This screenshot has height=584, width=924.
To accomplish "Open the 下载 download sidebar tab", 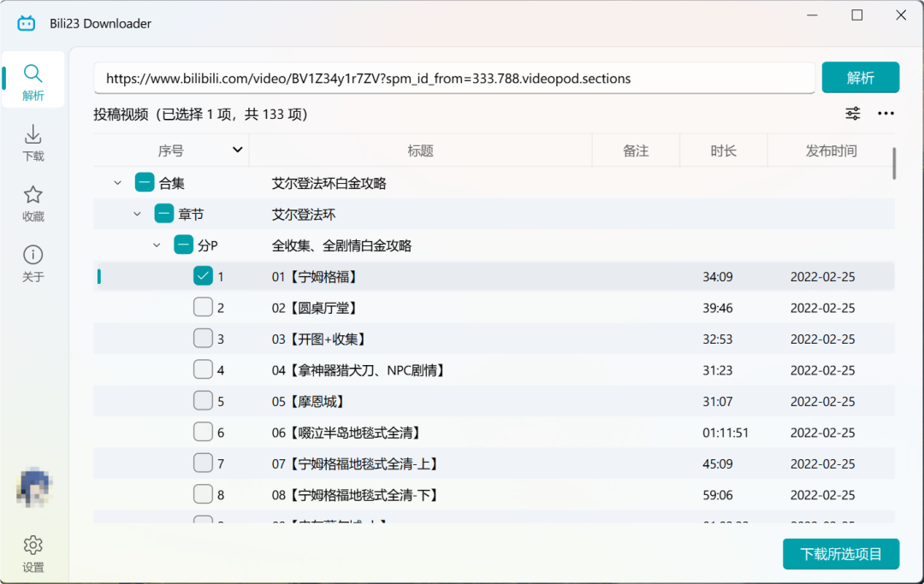I will point(33,143).
